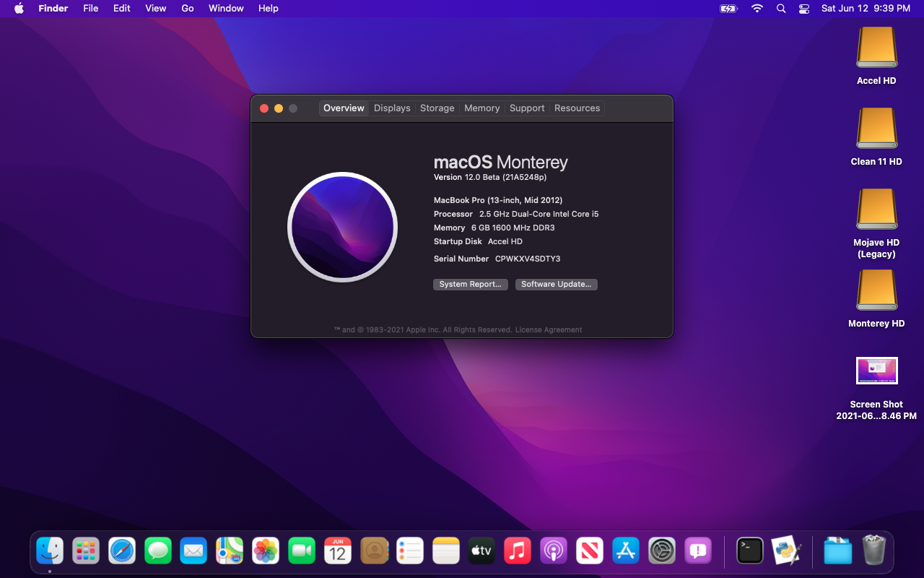The height and width of the screenshot is (578, 924).
Task: Open Feedback Assistant in the Dock
Action: [x=697, y=551]
